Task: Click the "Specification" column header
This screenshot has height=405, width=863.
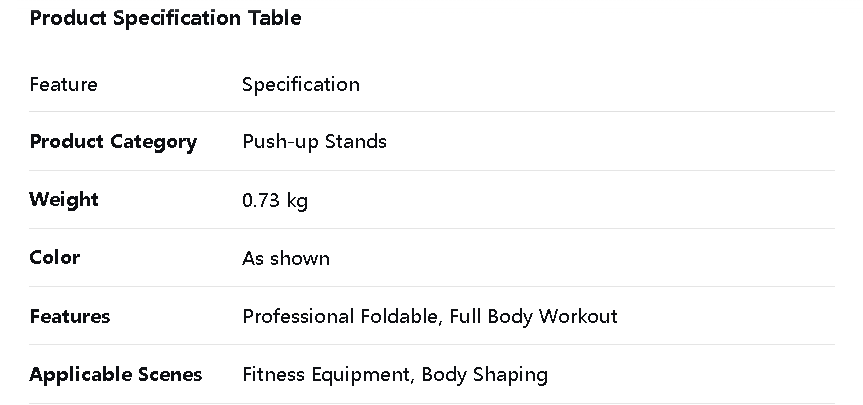Action: pos(300,84)
